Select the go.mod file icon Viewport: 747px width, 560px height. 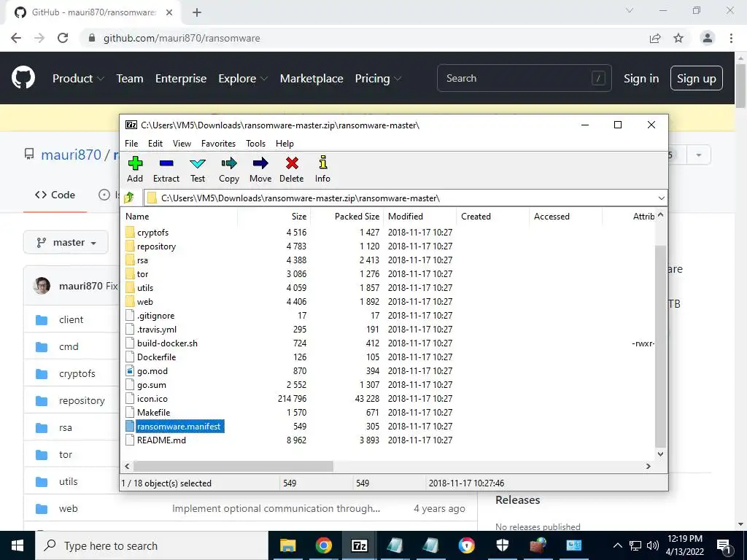coord(130,371)
